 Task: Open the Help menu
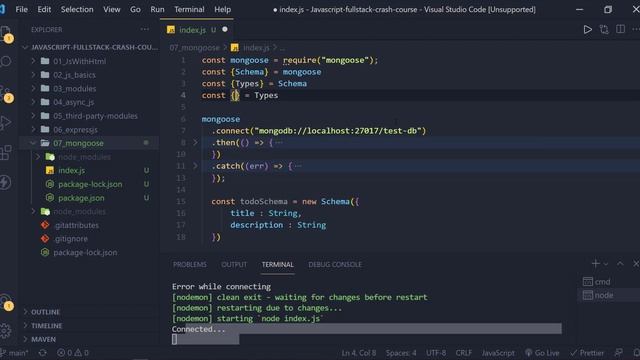click(222, 9)
